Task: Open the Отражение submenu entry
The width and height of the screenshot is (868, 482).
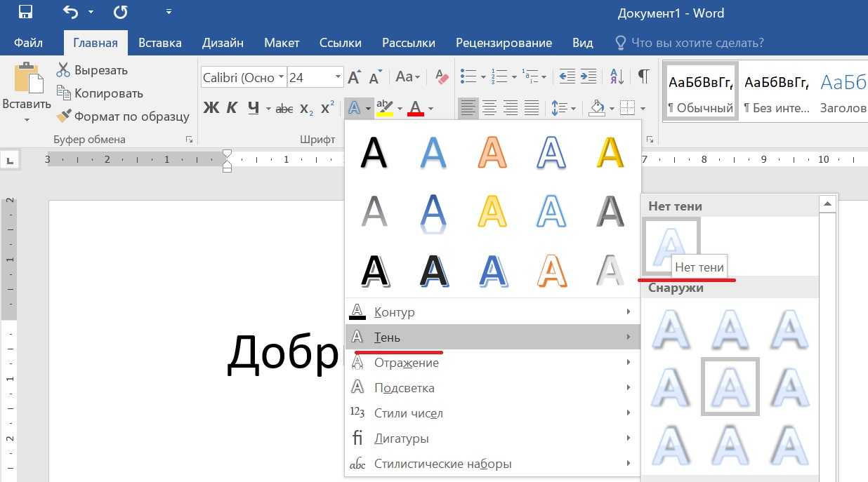Action: tap(492, 362)
